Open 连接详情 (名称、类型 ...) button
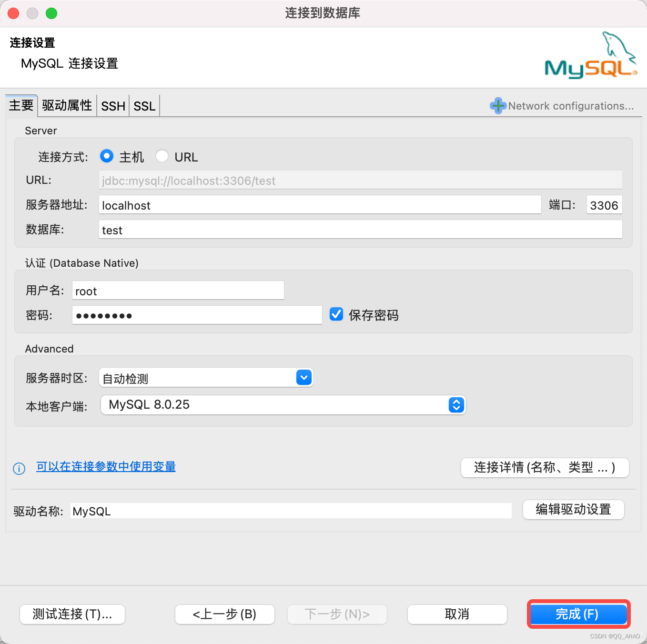 [545, 467]
